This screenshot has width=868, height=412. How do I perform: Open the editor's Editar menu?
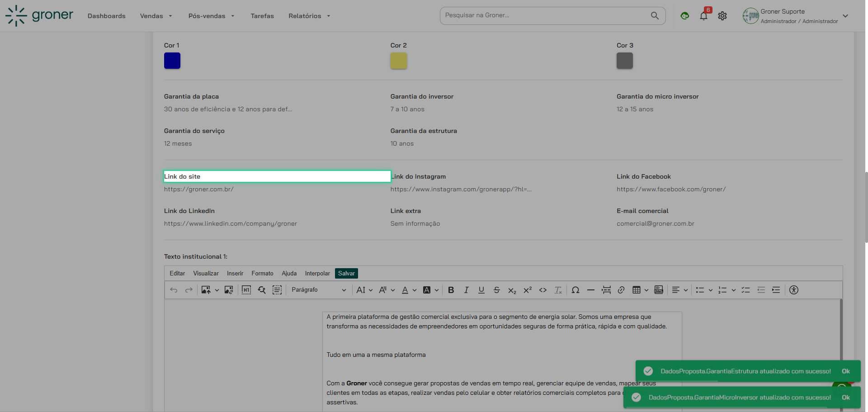177,273
